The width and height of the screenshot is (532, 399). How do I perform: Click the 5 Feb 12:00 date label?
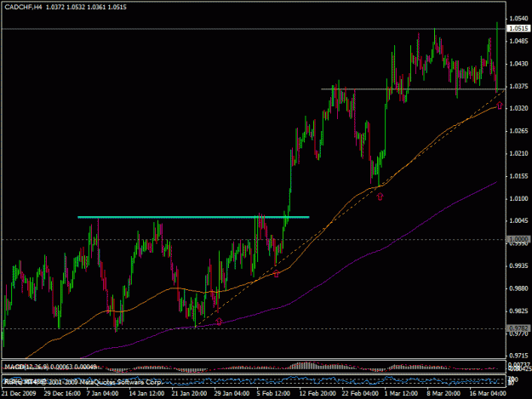pyautogui.click(x=273, y=394)
